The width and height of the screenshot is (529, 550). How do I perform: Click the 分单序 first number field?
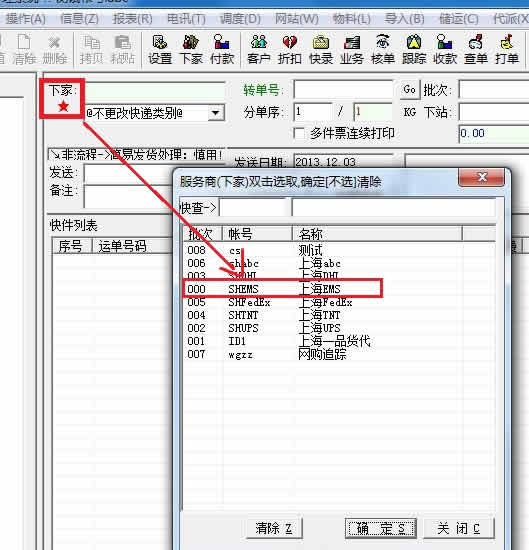pyautogui.click(x=313, y=112)
